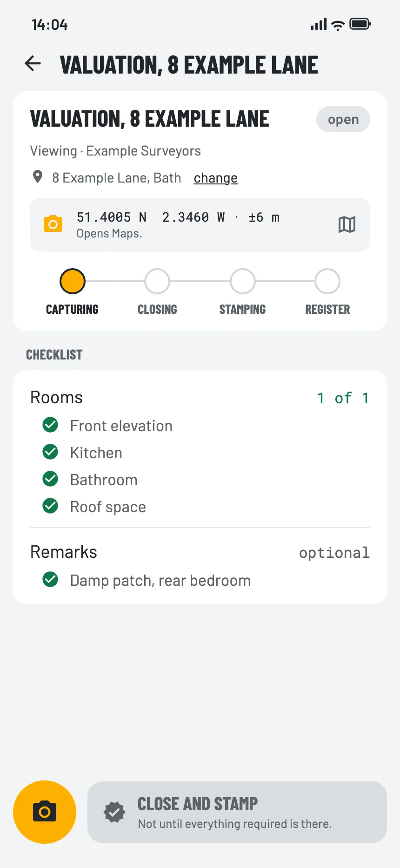The image size is (400, 868).
Task: Select the Stamping step circle
Action: [x=243, y=281]
